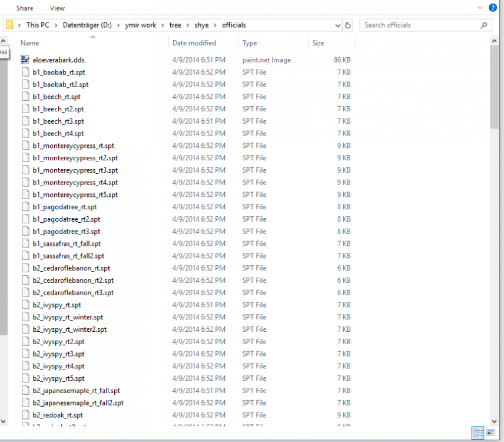Click the chevron next to 'ymir work'
Screen dimensions: 504x442
163,25
